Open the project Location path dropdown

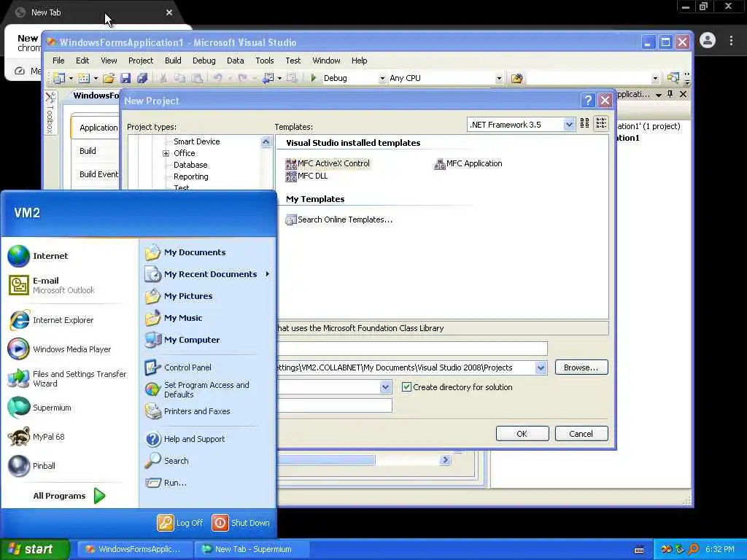[541, 367]
